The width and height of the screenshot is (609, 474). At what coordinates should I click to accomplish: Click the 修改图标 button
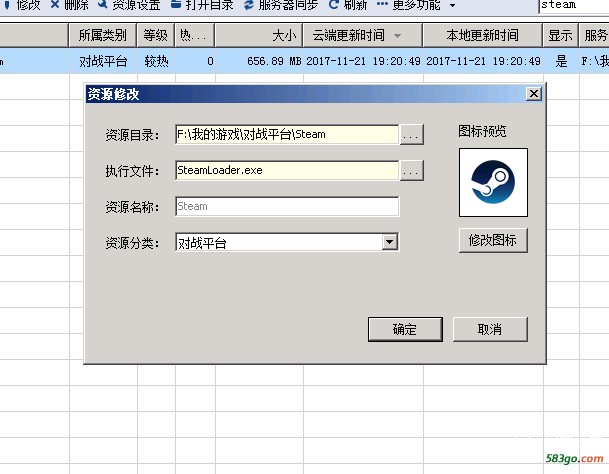pyautogui.click(x=493, y=240)
